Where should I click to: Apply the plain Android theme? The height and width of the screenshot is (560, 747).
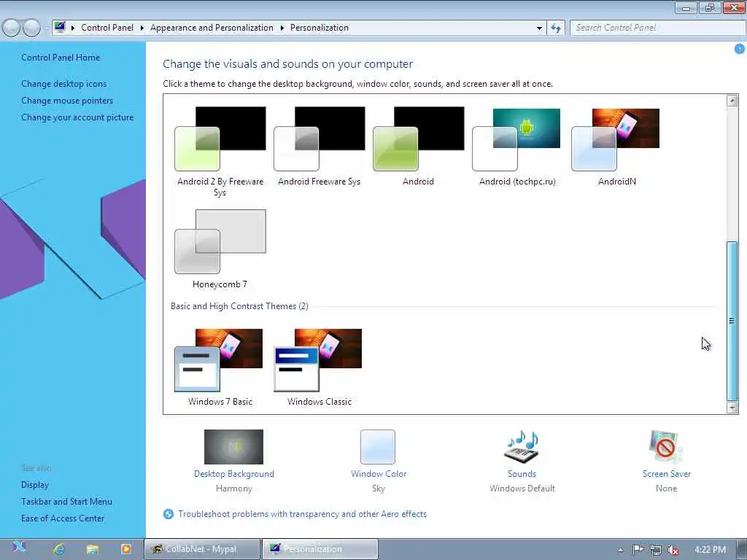(x=418, y=146)
